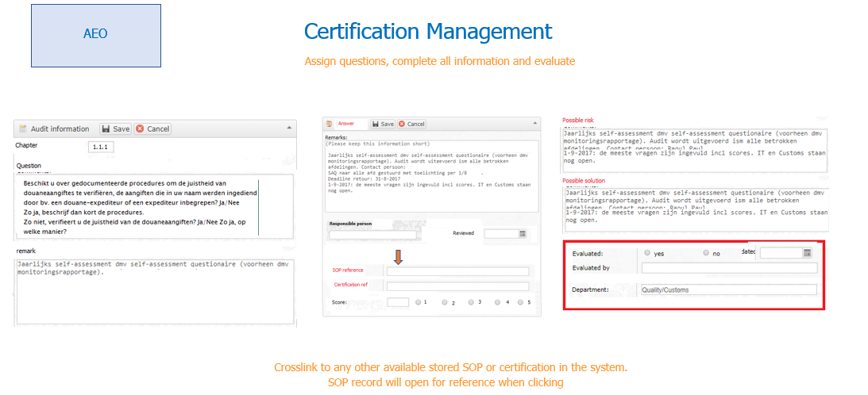Open the Reviewed date calendar picker
The height and width of the screenshot is (395, 868).
pyautogui.click(x=523, y=234)
